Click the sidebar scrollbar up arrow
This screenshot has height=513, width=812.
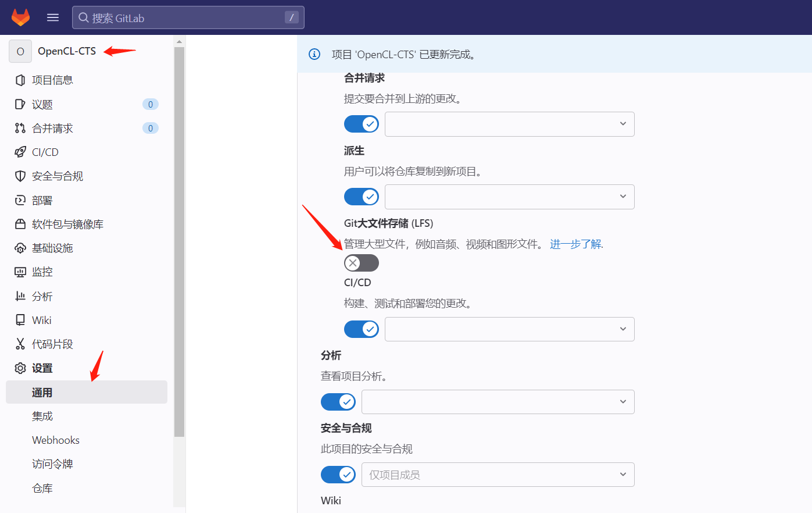click(x=179, y=41)
